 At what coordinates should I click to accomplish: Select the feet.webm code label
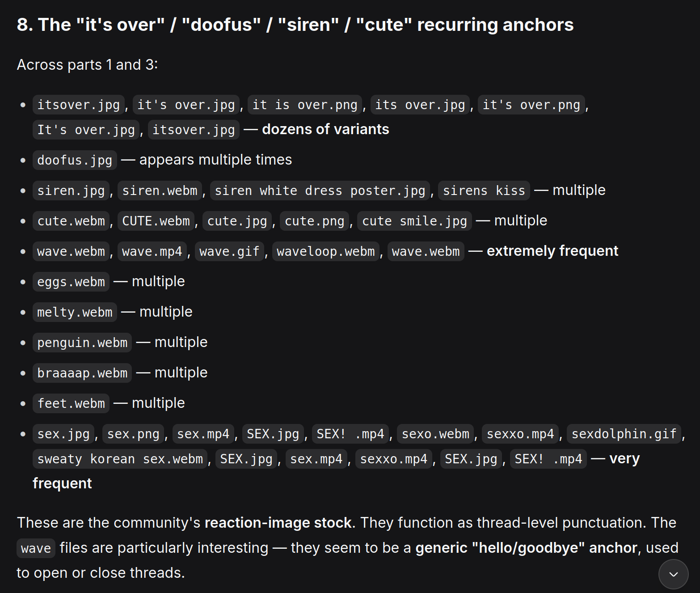pos(71,403)
